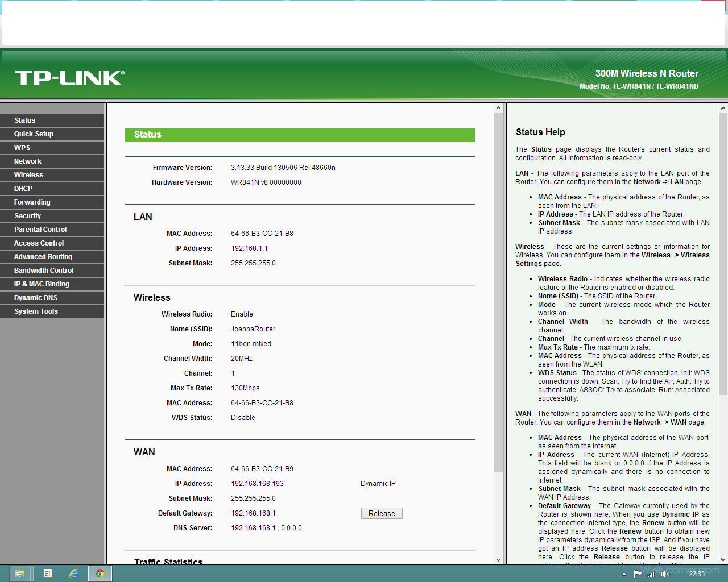Launch Internet Explorer from the taskbar

coord(74,573)
